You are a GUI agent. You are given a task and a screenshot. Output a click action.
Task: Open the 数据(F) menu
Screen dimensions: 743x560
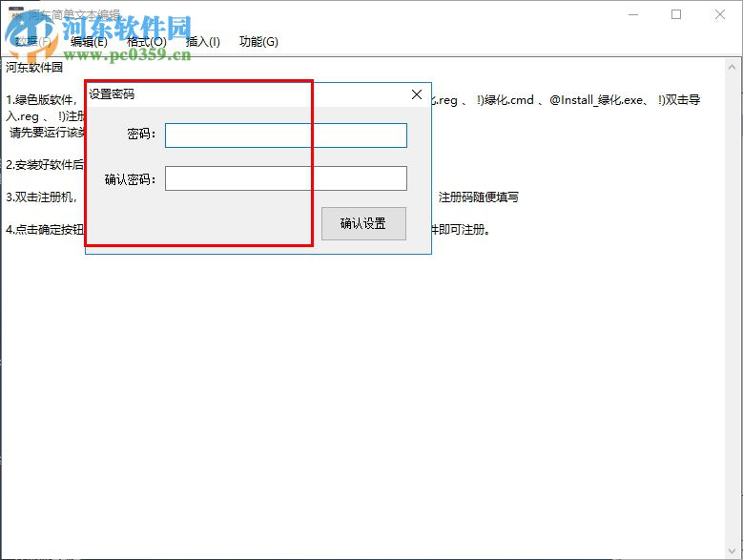32,42
